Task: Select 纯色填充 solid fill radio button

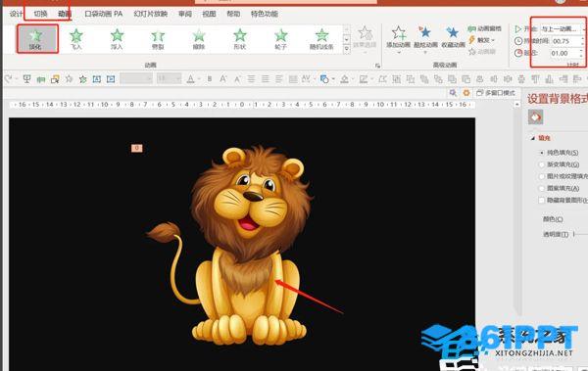Action: pyautogui.click(x=542, y=153)
